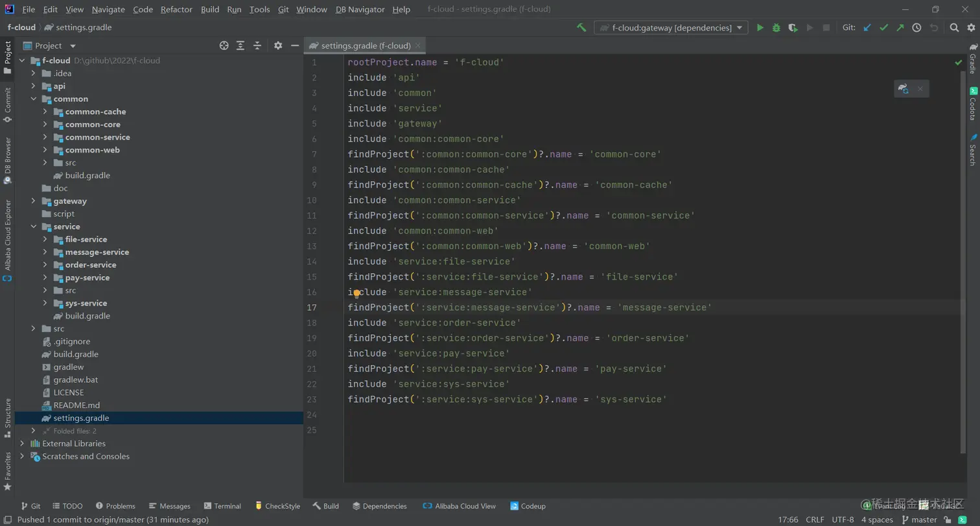
Task: Expand the gateway folder in tree
Action: tap(34, 201)
